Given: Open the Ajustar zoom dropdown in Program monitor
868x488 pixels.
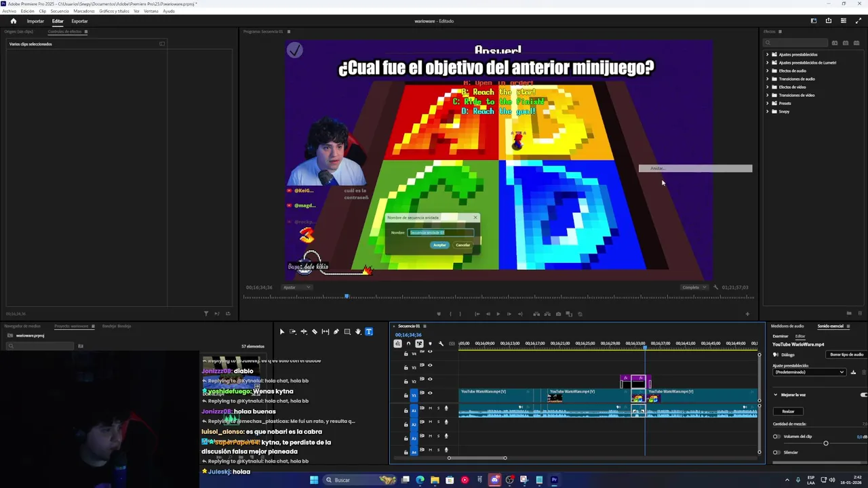Looking at the screenshot, I should (x=296, y=287).
